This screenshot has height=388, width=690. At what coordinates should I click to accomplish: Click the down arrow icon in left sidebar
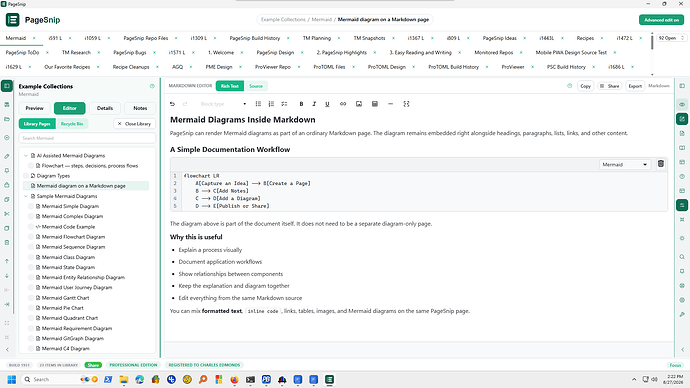[x=7, y=276]
